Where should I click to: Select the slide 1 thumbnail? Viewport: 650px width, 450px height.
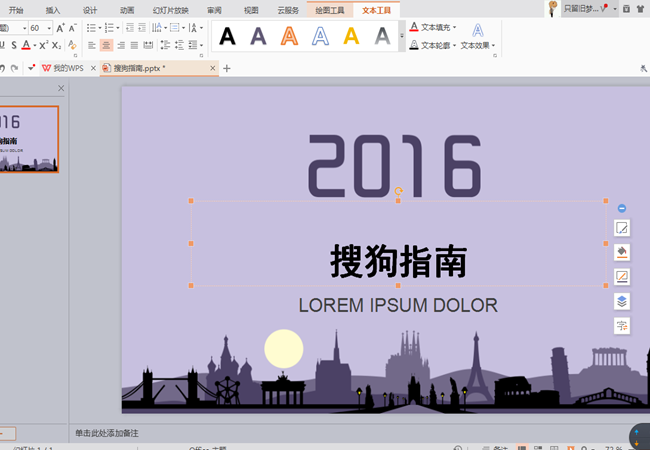pyautogui.click(x=29, y=139)
